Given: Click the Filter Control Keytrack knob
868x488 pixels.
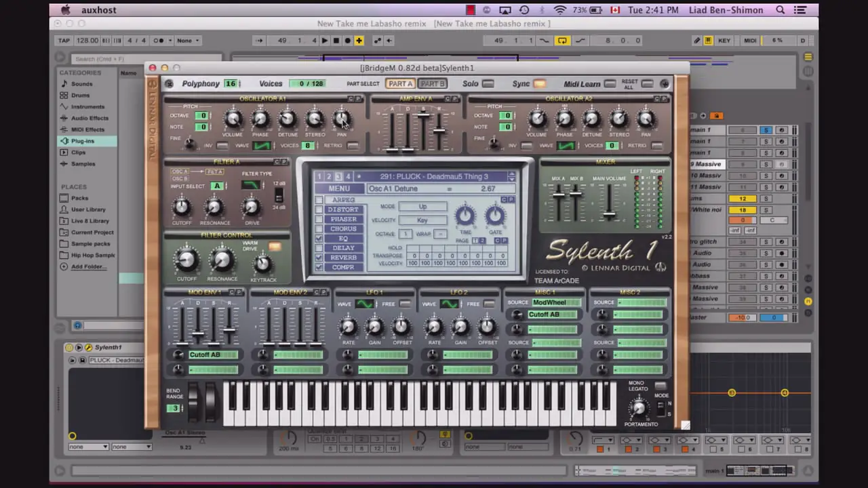Looking at the screenshot, I should (262, 264).
